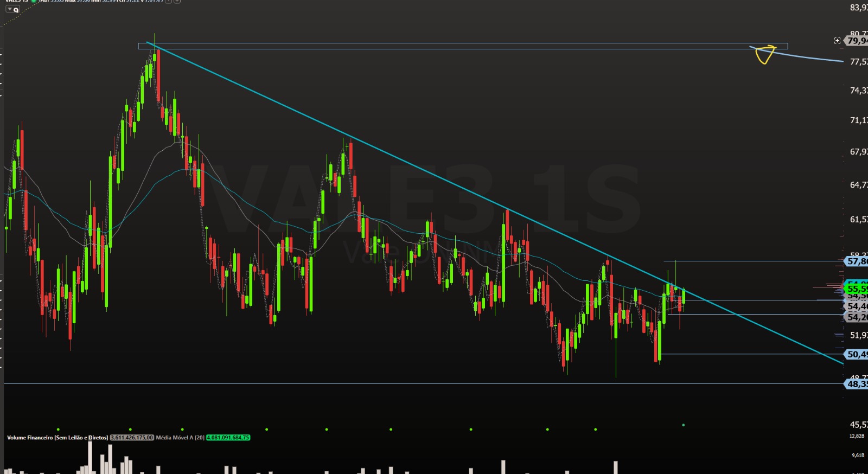Click the plus button beside quote header
Viewport: 868px width, 474px height.
pyautogui.click(x=177, y=1)
